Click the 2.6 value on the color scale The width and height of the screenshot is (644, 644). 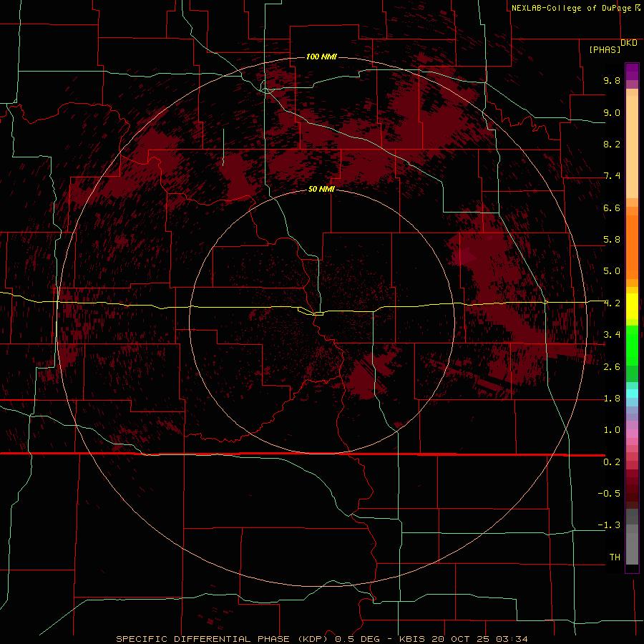tap(612, 367)
